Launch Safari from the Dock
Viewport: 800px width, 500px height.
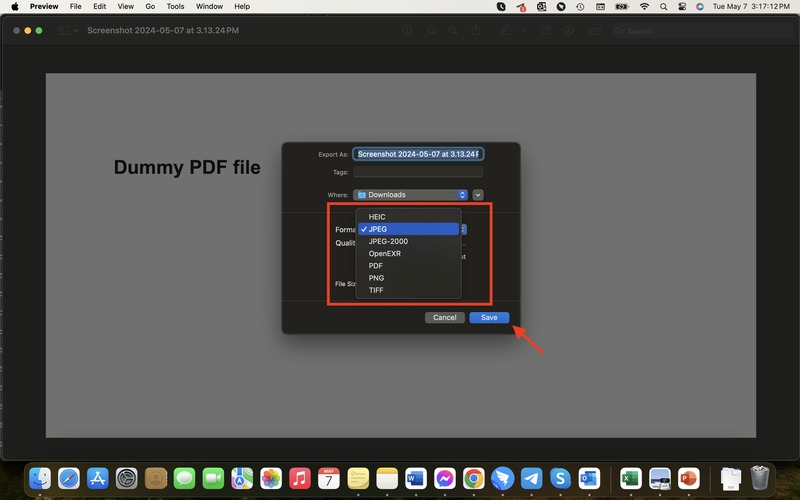[69, 479]
